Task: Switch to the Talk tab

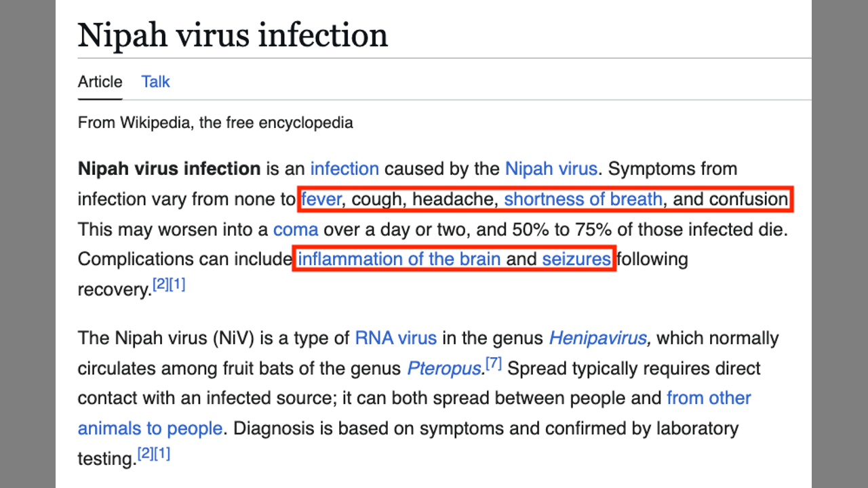Action: pos(155,82)
